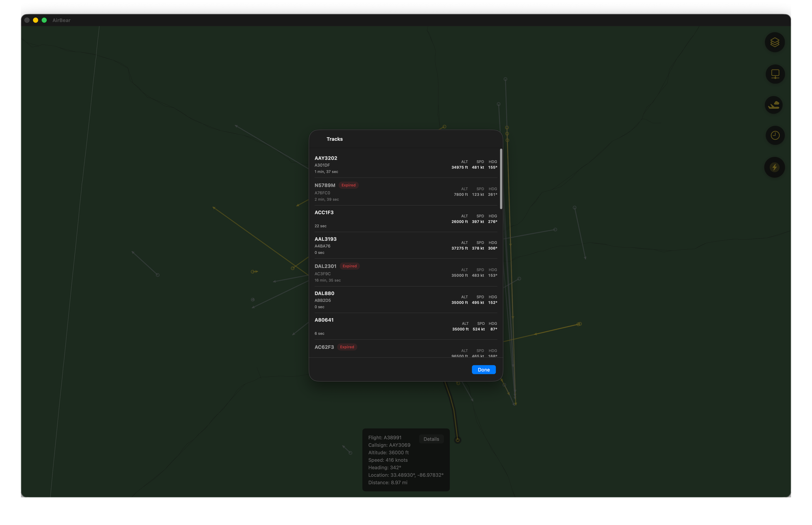Toggle the lightning bolt button
Viewport: 812px width, 525px height.
click(x=774, y=167)
